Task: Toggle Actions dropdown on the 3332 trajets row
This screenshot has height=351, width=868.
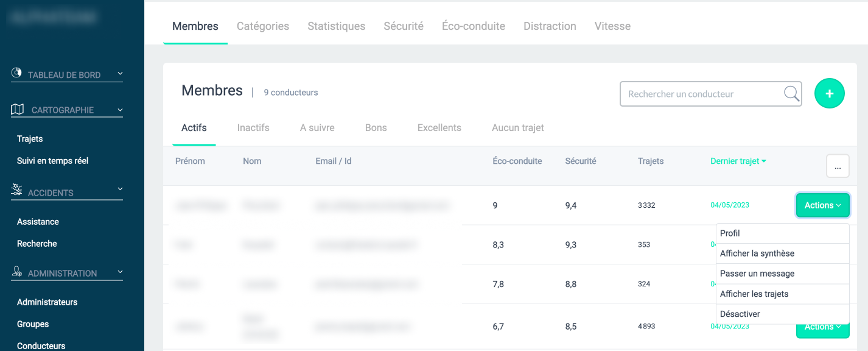Action: click(823, 205)
